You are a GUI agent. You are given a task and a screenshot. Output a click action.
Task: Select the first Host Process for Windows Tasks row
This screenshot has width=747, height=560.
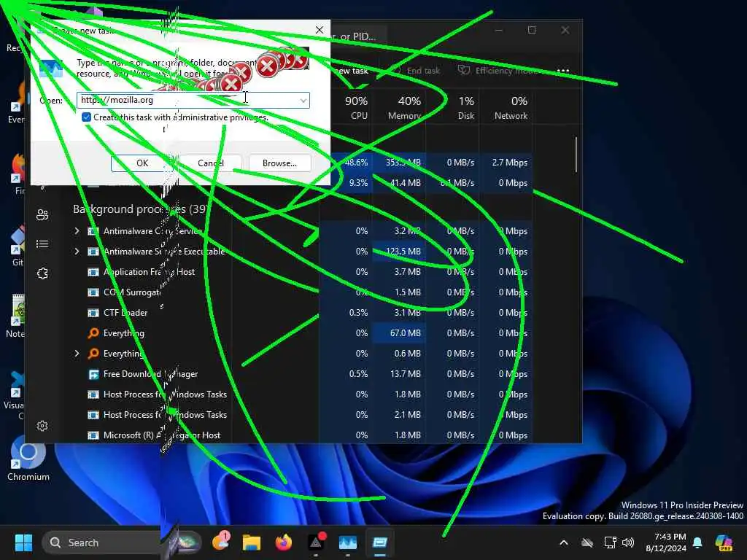tap(302, 394)
